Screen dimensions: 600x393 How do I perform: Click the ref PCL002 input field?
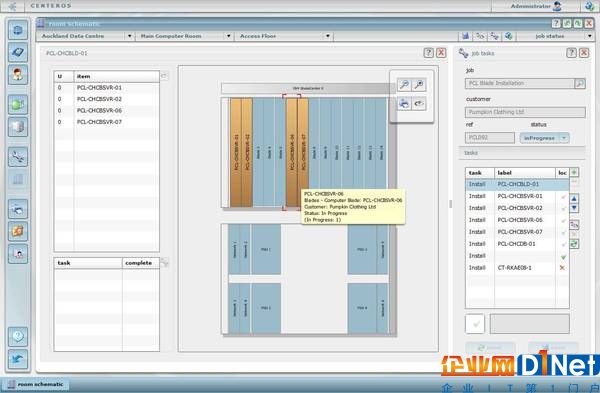(489, 137)
